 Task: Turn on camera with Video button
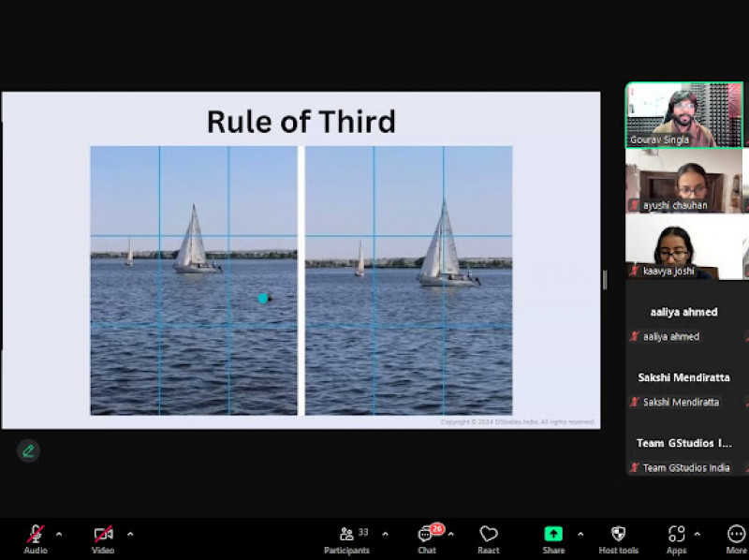click(103, 535)
